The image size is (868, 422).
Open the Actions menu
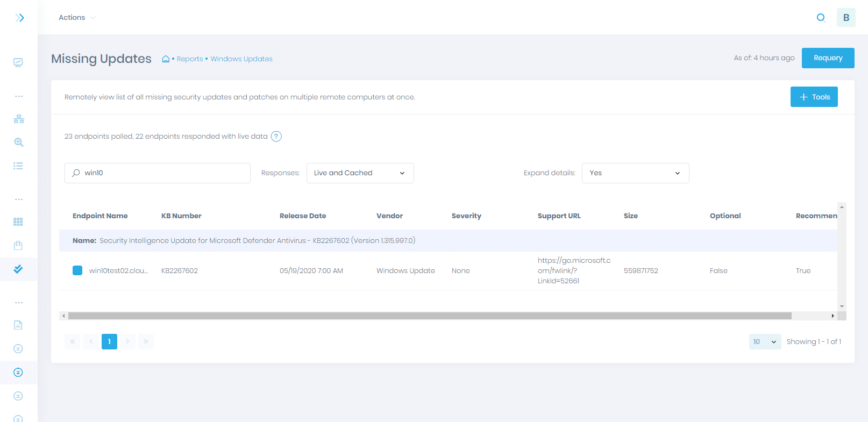tap(77, 18)
